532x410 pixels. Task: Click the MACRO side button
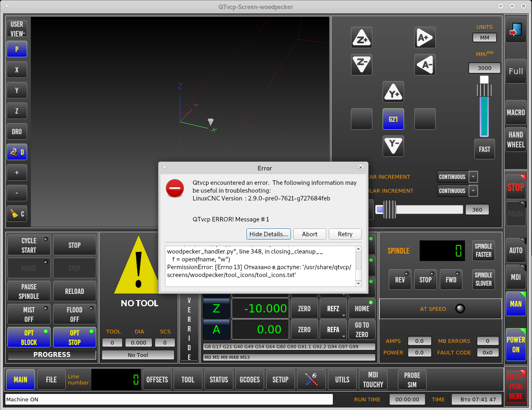(x=516, y=112)
